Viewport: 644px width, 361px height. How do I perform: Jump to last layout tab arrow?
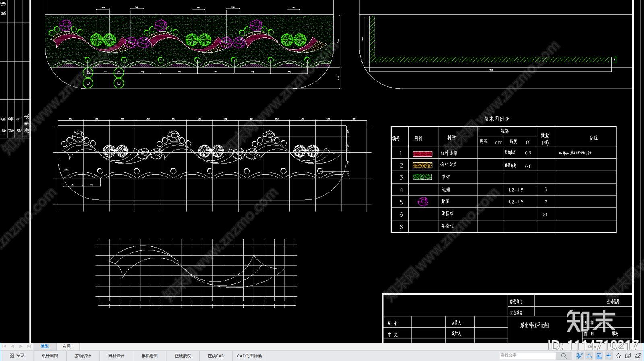click(x=28, y=346)
